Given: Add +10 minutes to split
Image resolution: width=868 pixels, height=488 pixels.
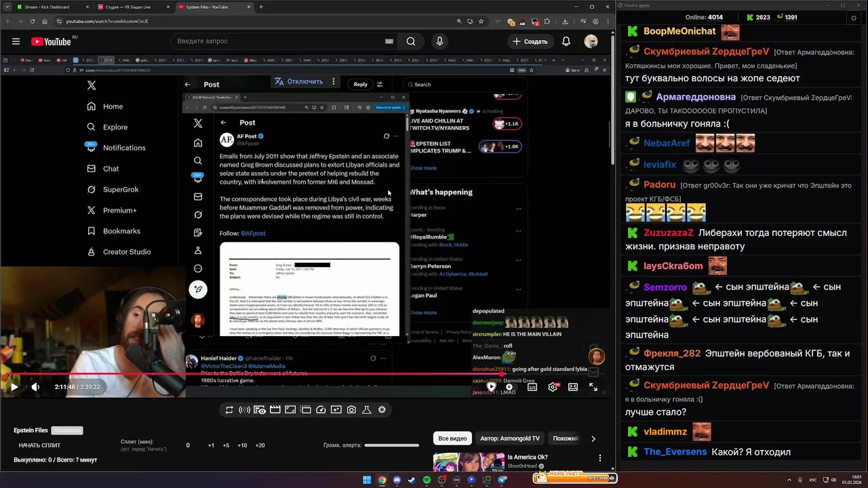Looking at the screenshot, I should [x=242, y=445].
